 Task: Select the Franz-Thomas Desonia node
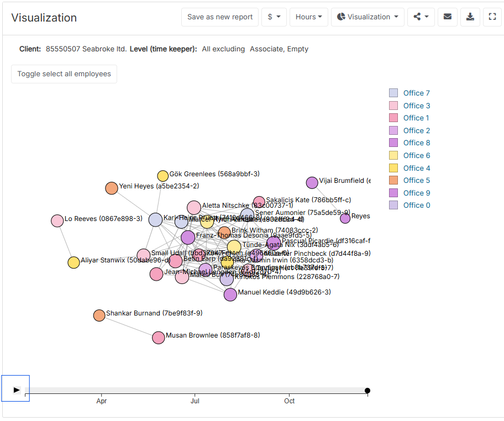pyautogui.click(x=188, y=238)
